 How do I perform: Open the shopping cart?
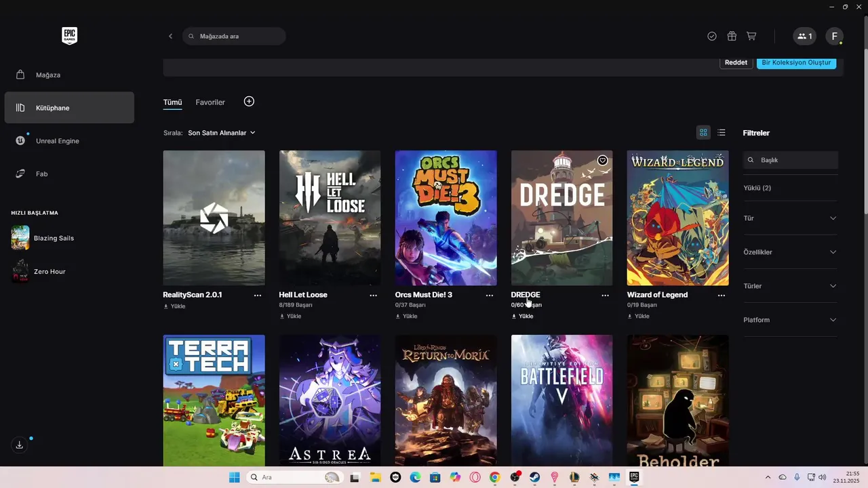point(751,36)
